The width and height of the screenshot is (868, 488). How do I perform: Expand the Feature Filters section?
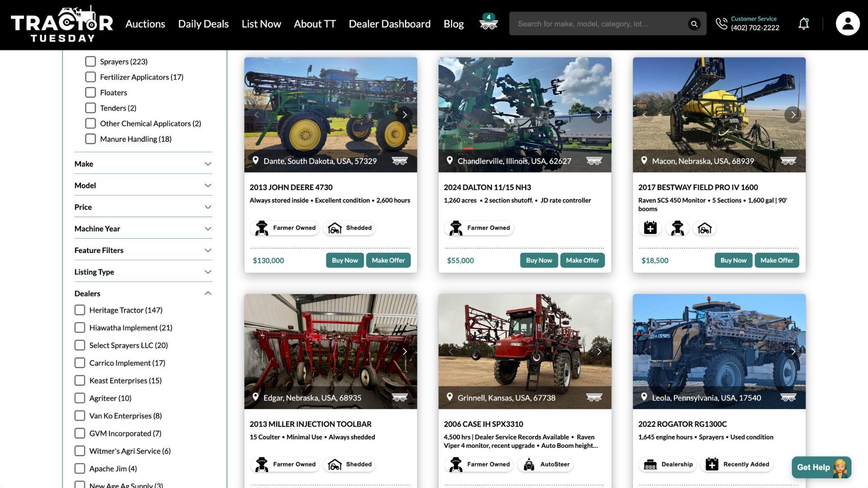pos(143,250)
